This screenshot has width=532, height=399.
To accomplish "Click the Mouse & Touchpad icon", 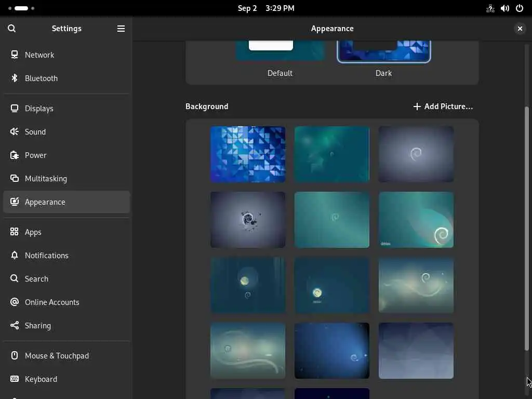I will click(14, 355).
